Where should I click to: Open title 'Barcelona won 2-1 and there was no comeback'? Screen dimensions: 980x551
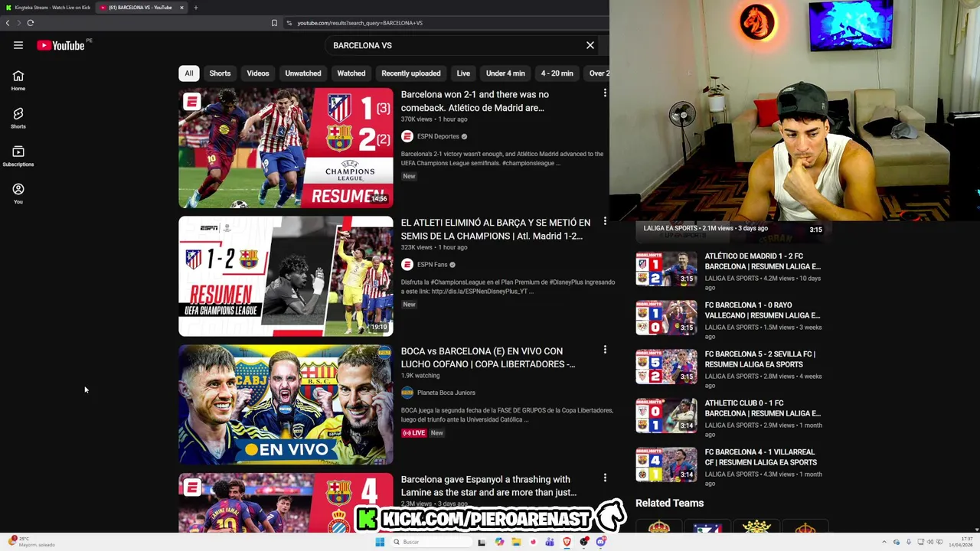pyautogui.click(x=475, y=101)
